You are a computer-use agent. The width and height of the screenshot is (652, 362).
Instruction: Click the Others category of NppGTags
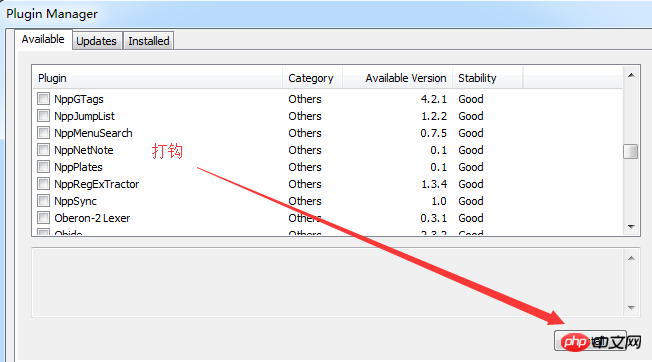pyautogui.click(x=305, y=99)
